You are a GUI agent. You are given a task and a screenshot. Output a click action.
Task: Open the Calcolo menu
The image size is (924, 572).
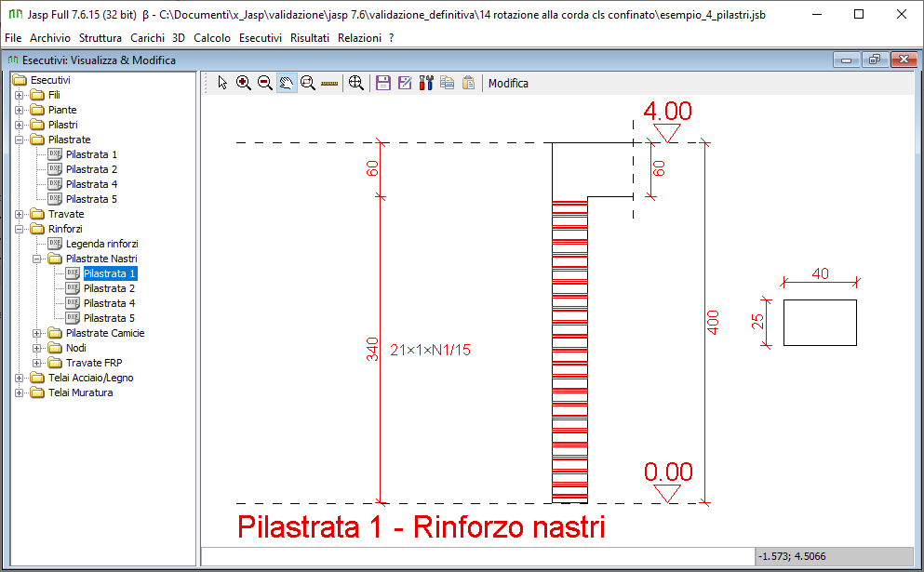click(x=212, y=38)
